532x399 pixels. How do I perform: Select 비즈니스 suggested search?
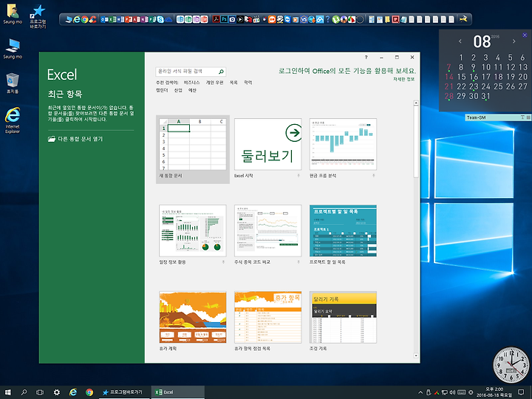[x=191, y=83]
